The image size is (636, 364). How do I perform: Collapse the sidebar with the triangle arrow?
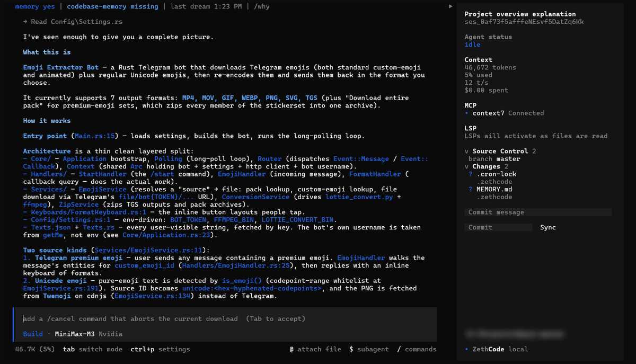450,6
